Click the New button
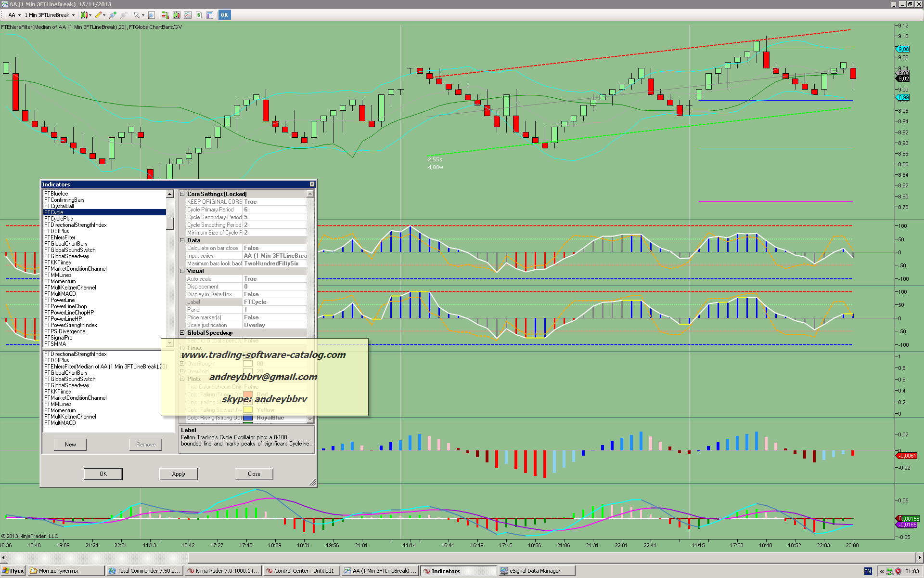The height and width of the screenshot is (578, 924). 70,445
